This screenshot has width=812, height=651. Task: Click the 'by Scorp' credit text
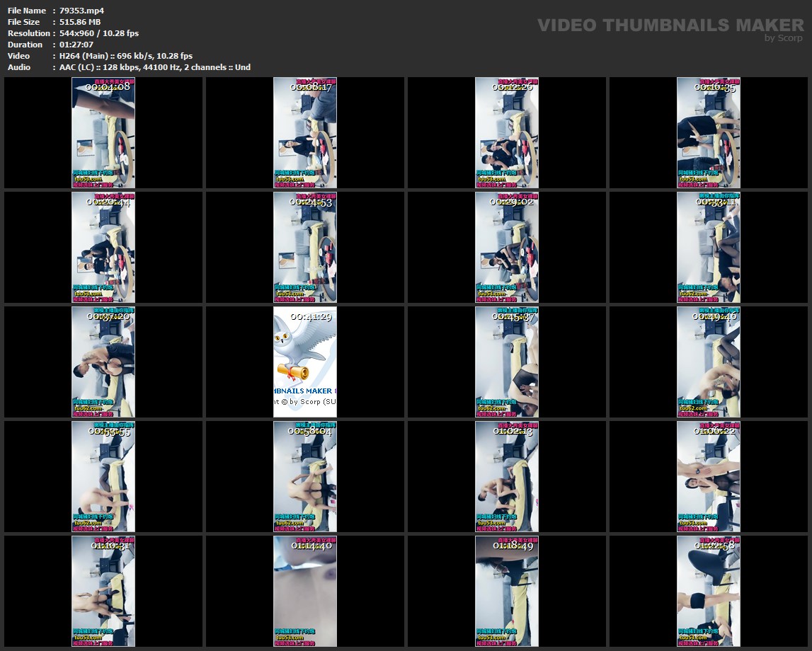tap(784, 38)
